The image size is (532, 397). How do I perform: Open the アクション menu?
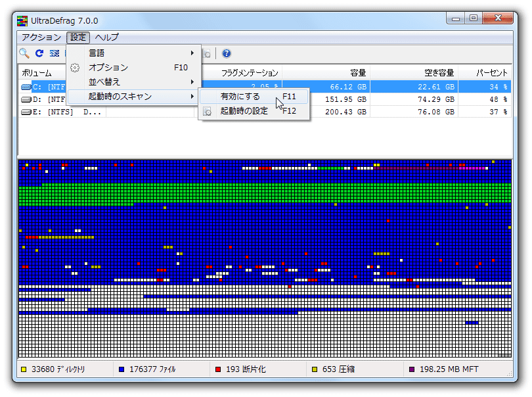coord(41,37)
